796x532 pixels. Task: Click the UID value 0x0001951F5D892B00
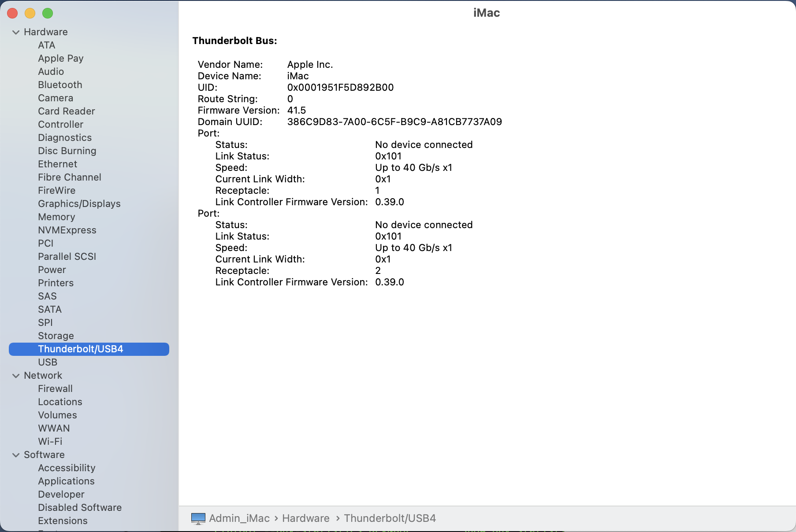coord(341,88)
